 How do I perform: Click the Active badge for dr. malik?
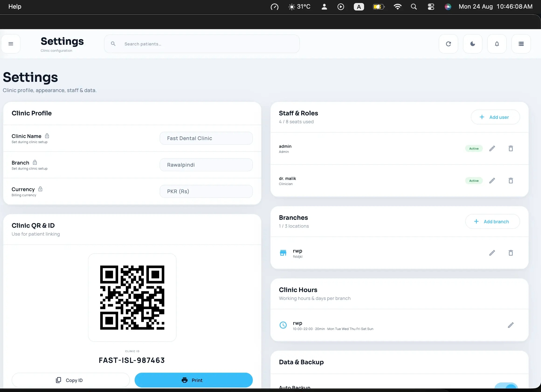(x=474, y=181)
